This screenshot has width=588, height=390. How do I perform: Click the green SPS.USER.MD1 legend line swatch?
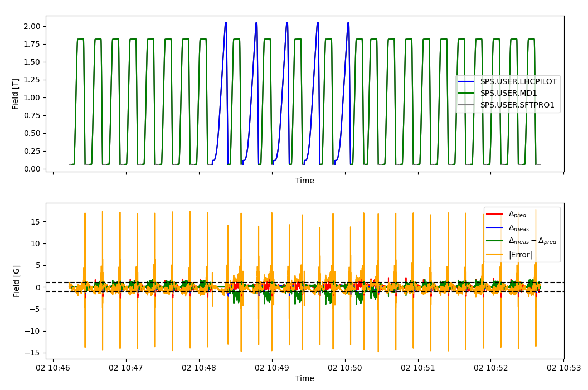467,93
